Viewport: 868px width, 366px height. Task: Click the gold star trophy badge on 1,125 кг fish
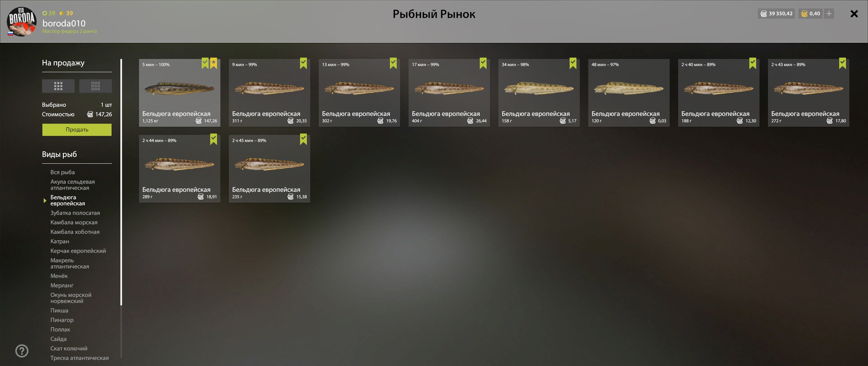pyautogui.click(x=214, y=63)
